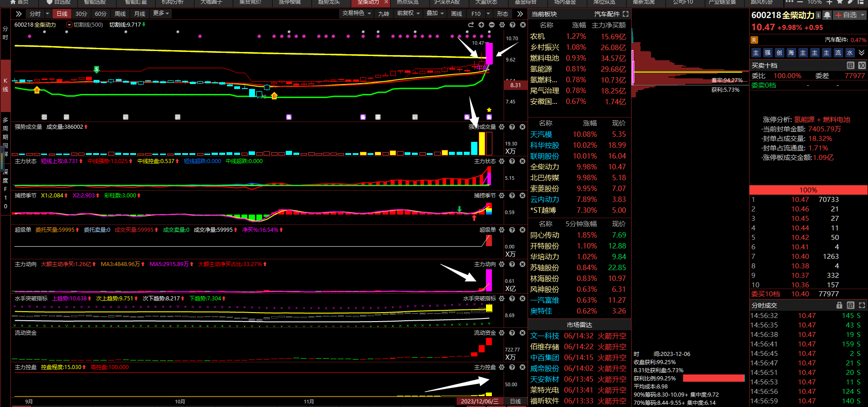Click the 水 tag icon in tag row
Image resolution: width=868 pixels, height=407 pixels.
[850, 53]
